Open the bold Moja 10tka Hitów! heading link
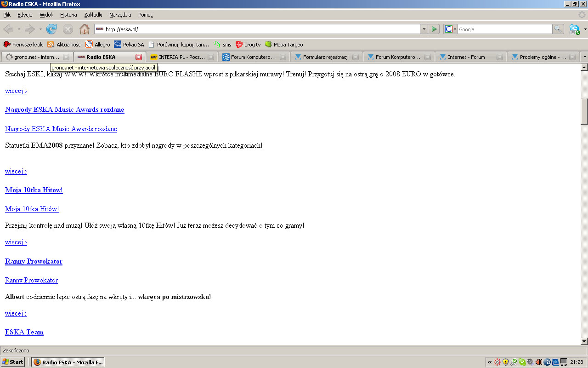 point(34,190)
